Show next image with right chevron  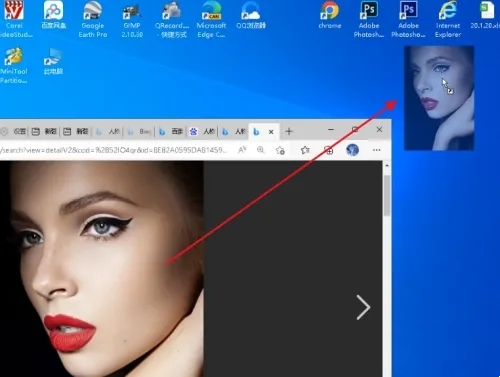click(363, 307)
